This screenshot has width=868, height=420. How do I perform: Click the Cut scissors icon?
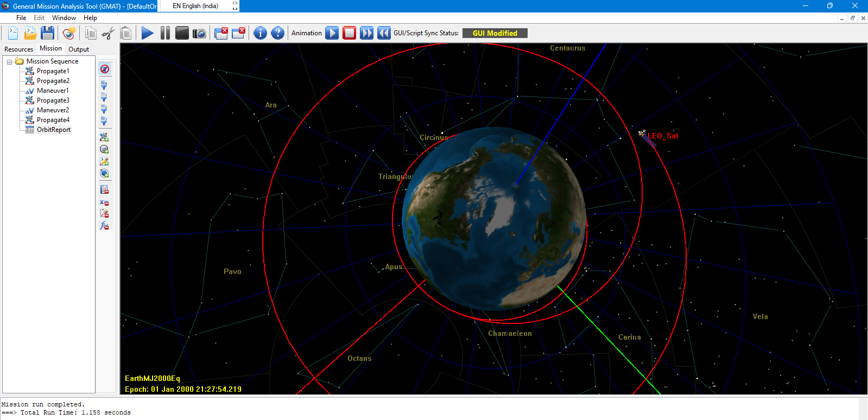tap(108, 33)
